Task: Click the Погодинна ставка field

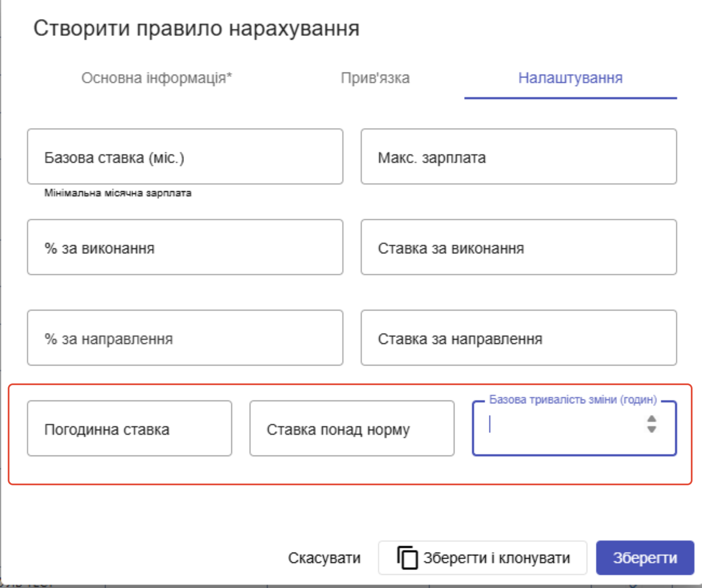Action: (129, 429)
